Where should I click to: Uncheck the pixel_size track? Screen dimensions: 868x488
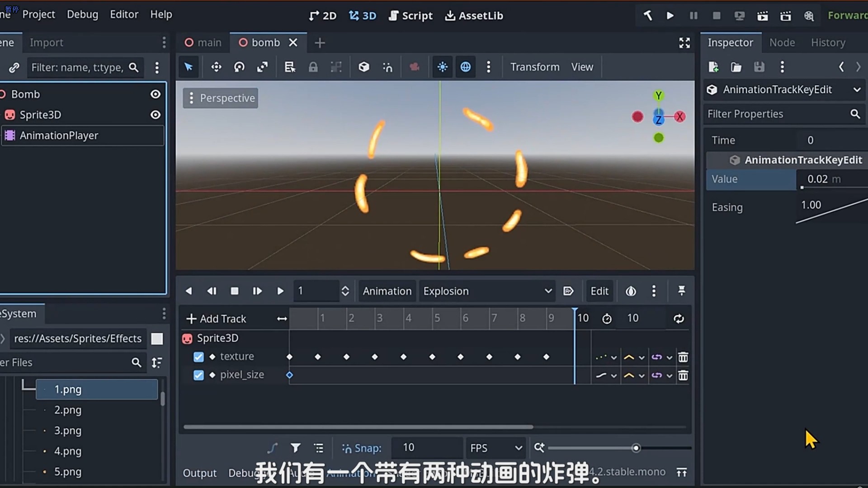coord(198,375)
